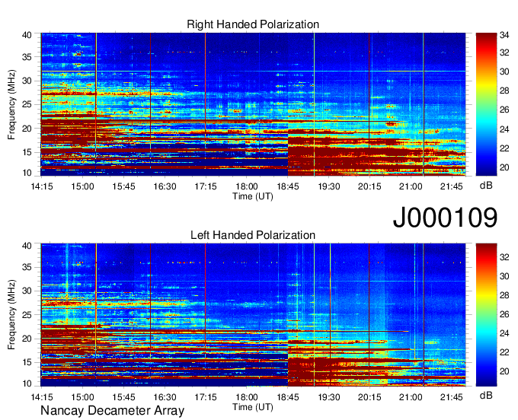Click the 10 MHz tick on upper frequency axis
The image size is (518, 420).
pos(27,173)
